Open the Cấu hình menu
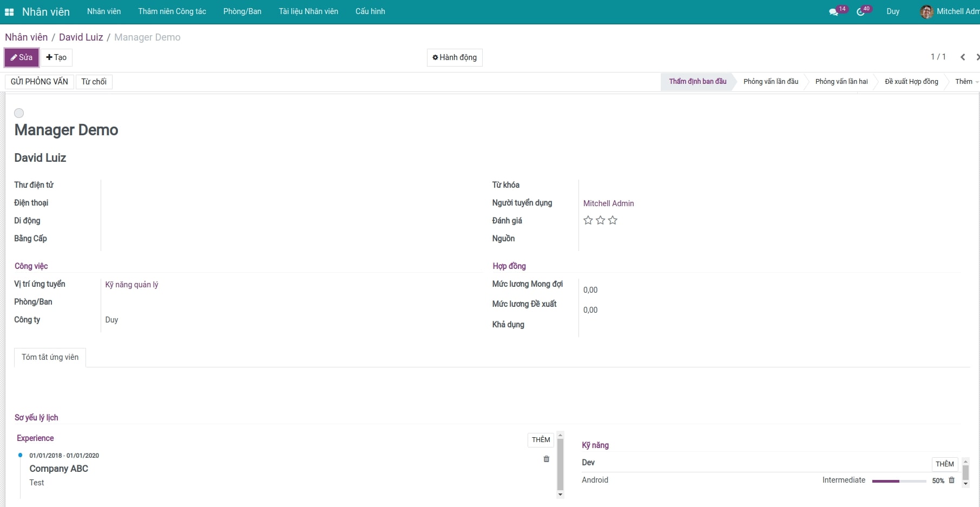 (370, 11)
